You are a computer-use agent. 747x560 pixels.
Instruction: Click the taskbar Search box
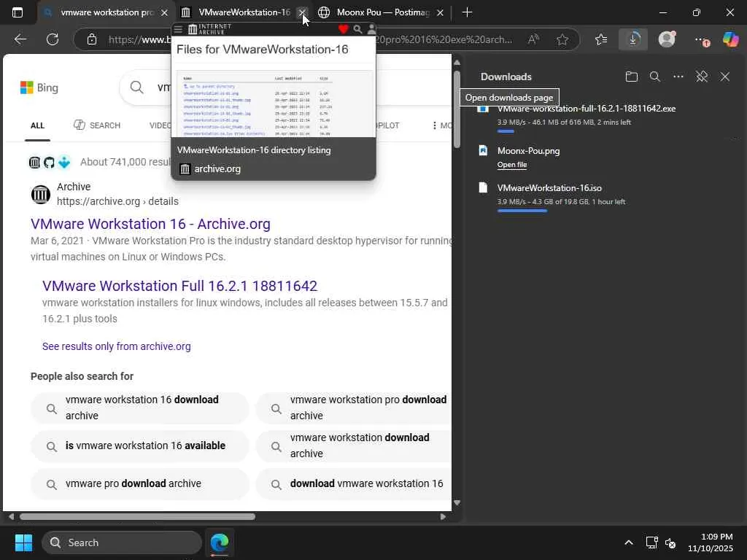[122, 542]
